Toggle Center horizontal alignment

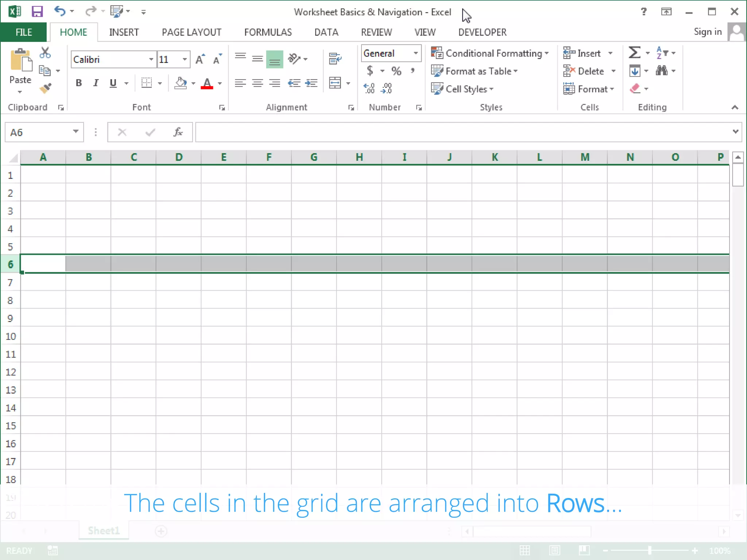click(x=258, y=83)
